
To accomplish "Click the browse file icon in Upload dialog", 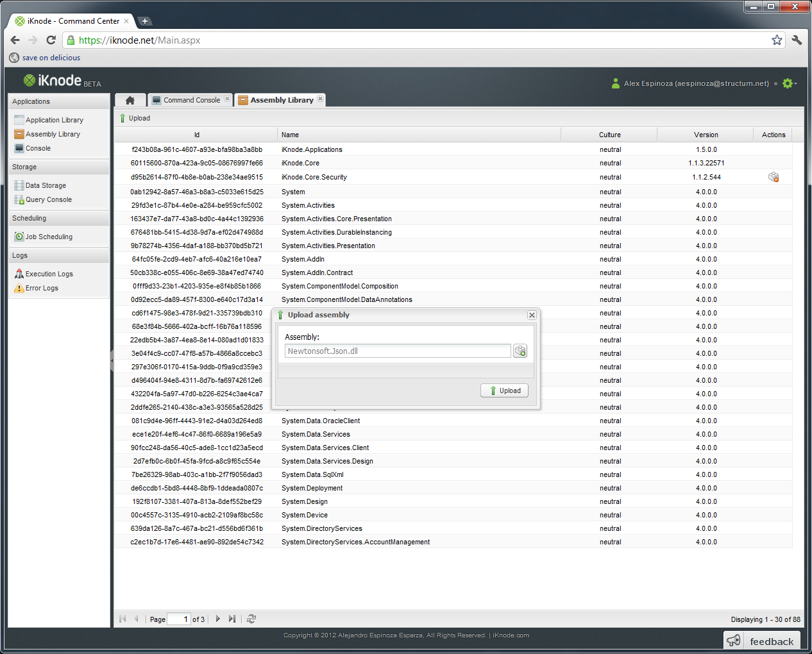I will point(520,351).
